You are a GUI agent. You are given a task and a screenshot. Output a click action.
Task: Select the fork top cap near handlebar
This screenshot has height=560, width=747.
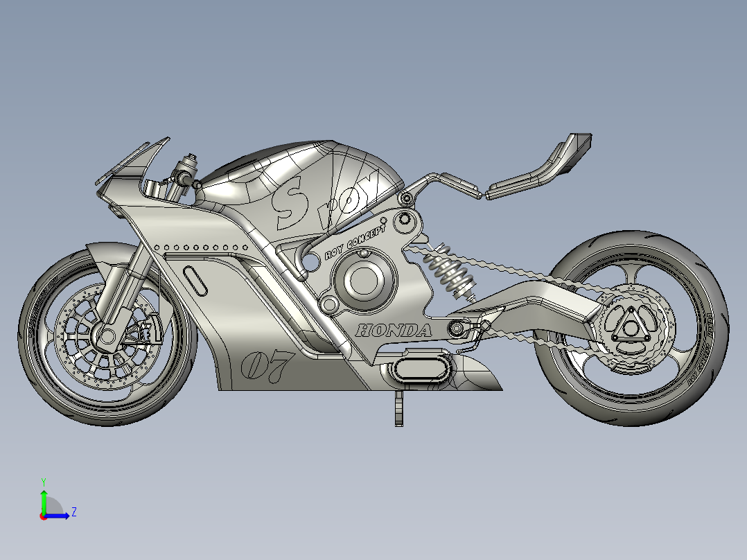pos(189,161)
